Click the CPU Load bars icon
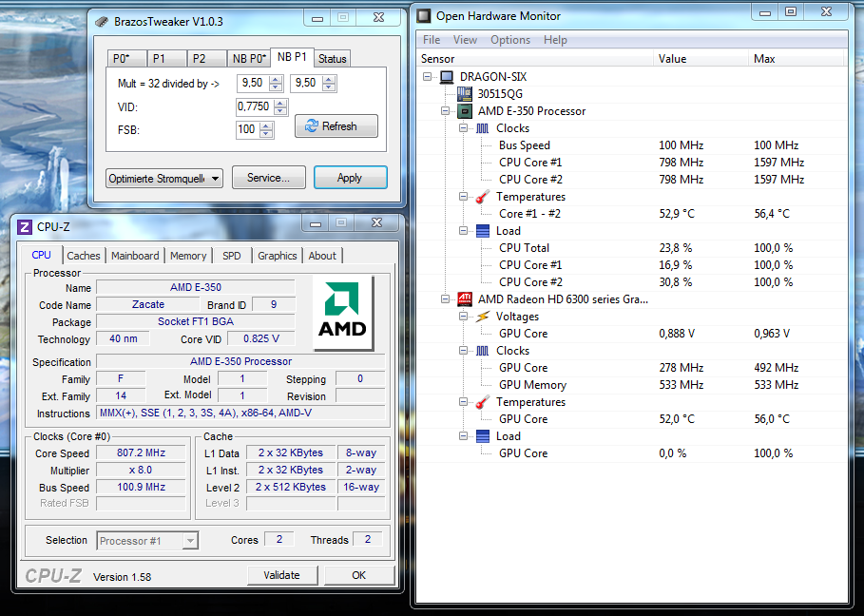This screenshot has height=616, width=864. coord(482,231)
